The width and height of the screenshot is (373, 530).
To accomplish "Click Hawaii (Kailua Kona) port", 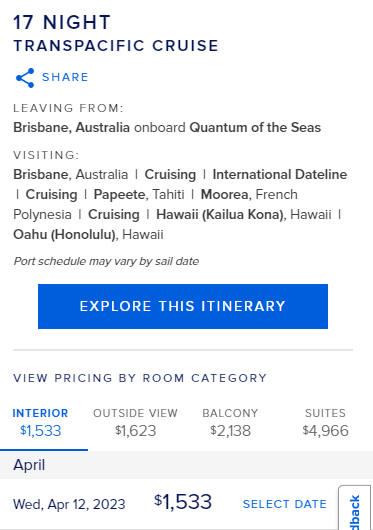I will click(244, 214).
